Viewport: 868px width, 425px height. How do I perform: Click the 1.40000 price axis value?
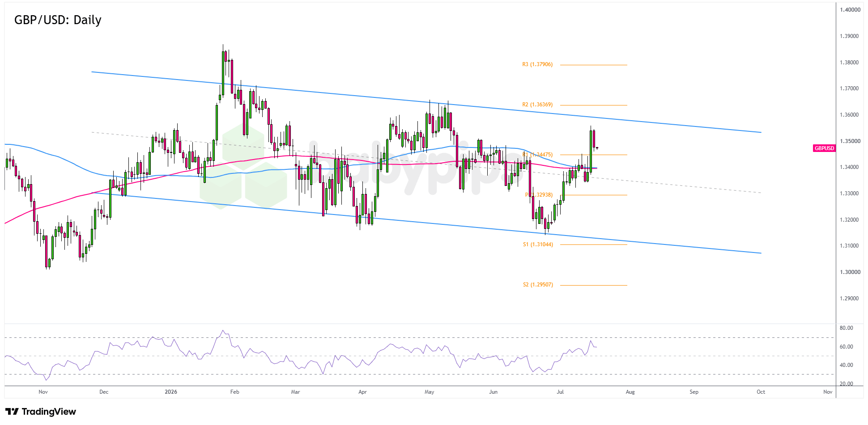pos(850,10)
